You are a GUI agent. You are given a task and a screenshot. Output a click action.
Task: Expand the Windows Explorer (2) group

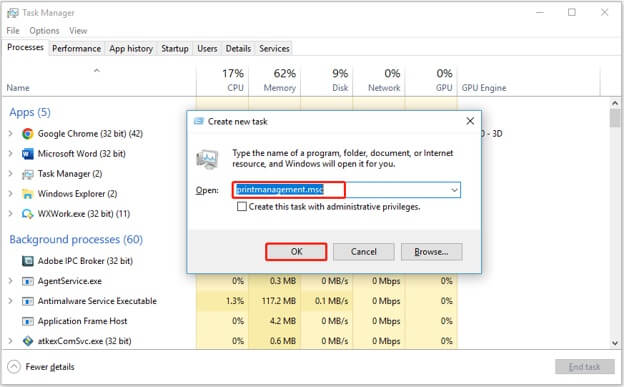[x=11, y=194]
